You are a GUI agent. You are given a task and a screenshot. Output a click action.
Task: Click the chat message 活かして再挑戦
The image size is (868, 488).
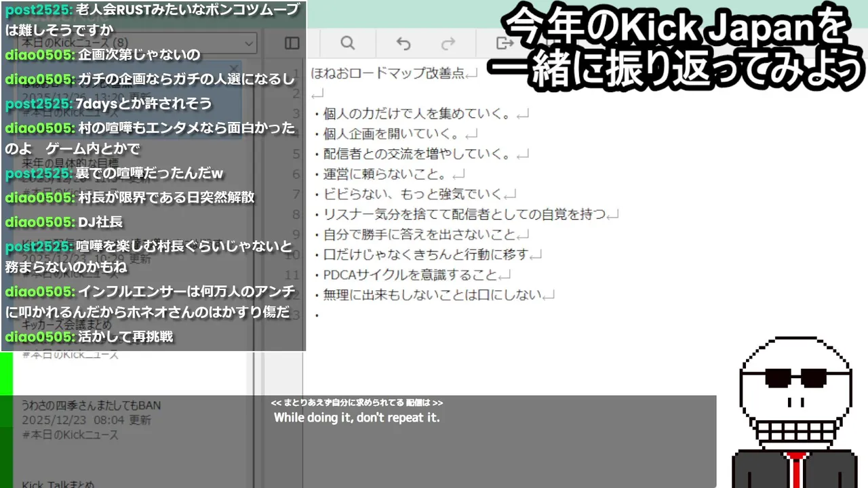pyautogui.click(x=125, y=336)
